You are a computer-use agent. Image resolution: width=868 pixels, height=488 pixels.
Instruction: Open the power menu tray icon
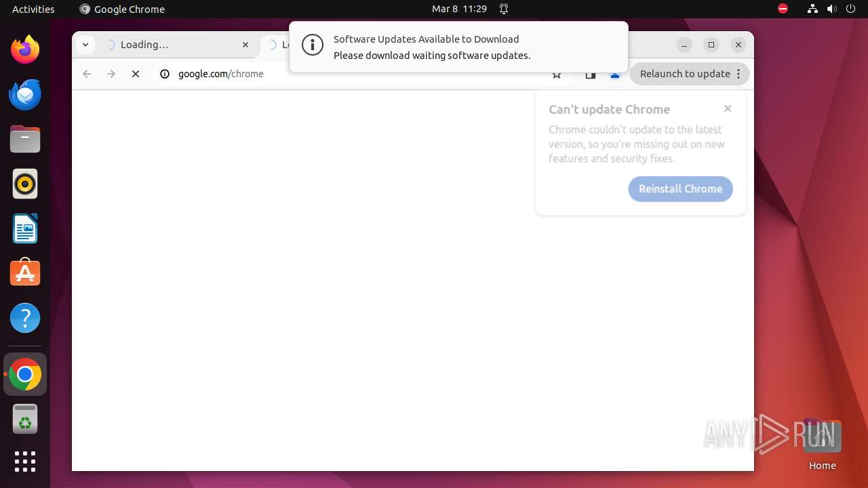coord(850,9)
